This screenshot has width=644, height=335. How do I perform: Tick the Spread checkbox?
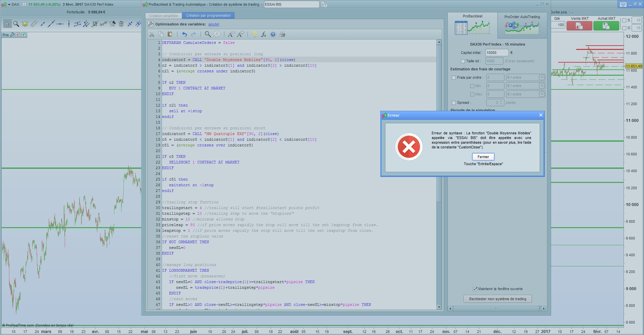(x=454, y=103)
